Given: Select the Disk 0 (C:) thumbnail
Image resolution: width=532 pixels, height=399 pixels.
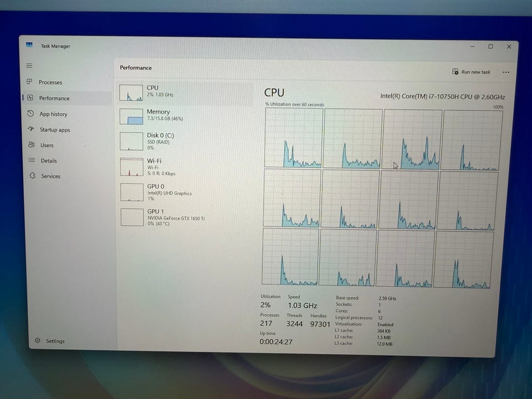Looking at the screenshot, I should [x=131, y=141].
